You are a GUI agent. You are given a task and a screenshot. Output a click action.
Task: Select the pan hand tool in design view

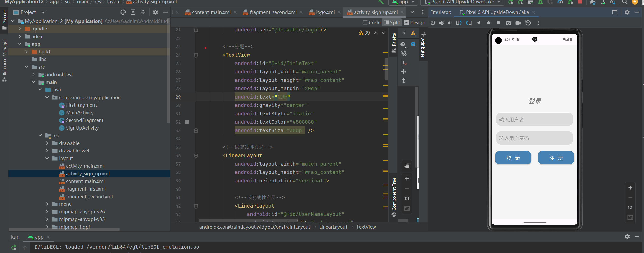coord(407,166)
